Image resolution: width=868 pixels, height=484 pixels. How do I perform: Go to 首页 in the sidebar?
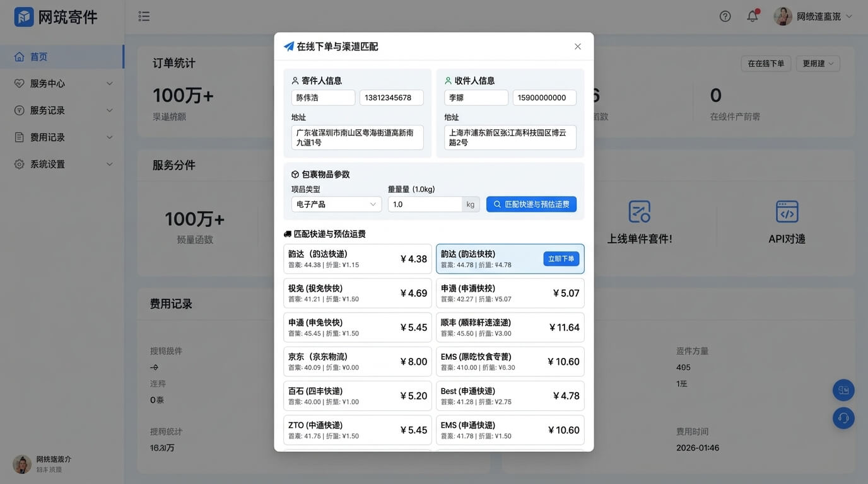pyautogui.click(x=62, y=57)
